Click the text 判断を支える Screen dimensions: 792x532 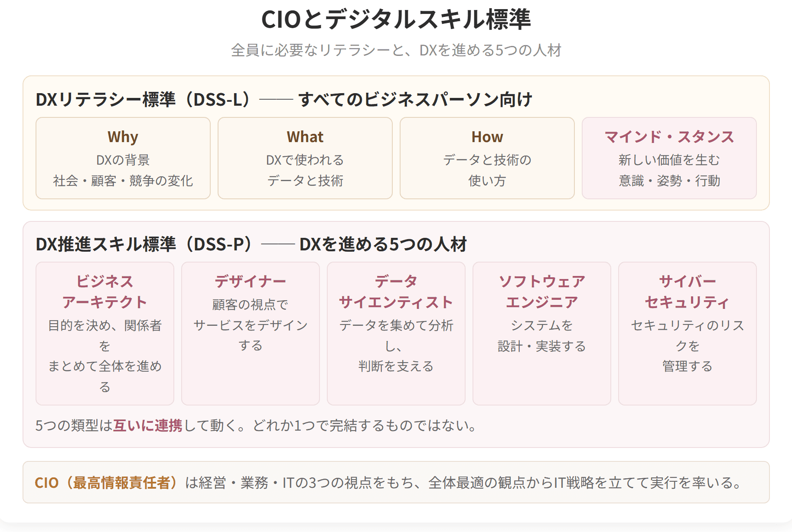[396, 366]
